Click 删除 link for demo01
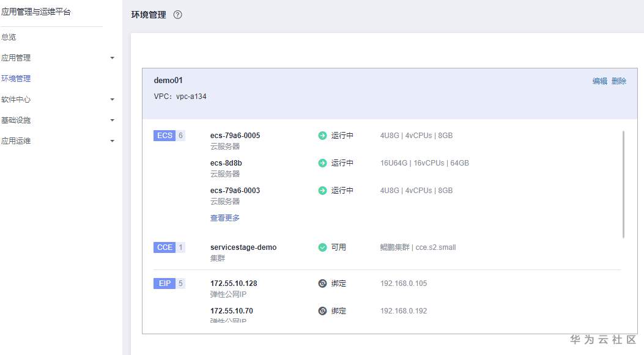644x355 pixels. pos(619,81)
